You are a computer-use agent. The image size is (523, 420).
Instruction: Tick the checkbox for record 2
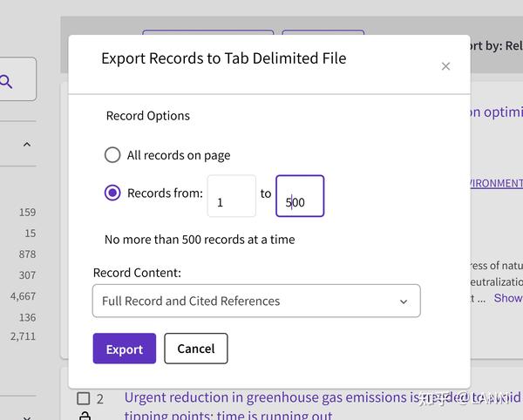(x=84, y=398)
